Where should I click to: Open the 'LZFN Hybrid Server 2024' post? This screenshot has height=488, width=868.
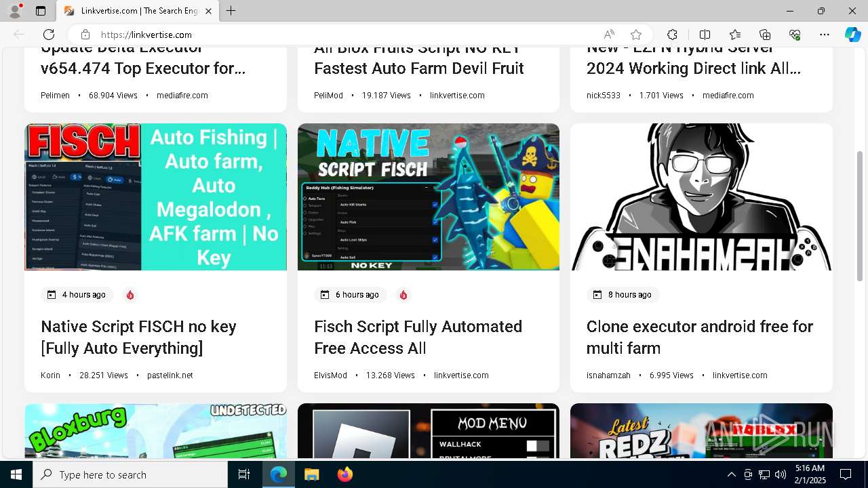pos(694,61)
